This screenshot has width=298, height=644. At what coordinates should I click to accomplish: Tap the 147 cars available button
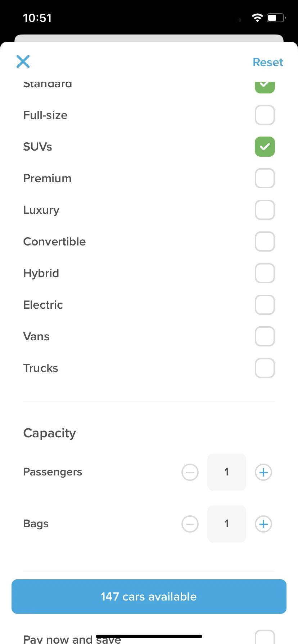pyautogui.click(x=149, y=597)
